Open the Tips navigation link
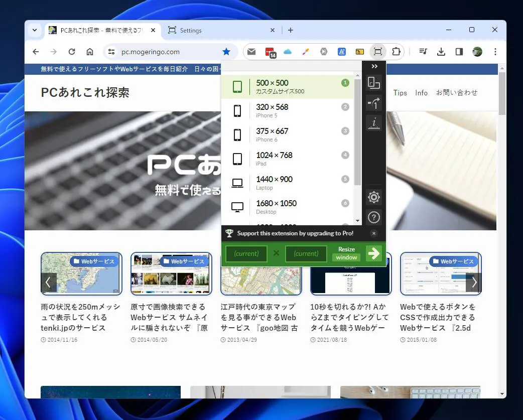This screenshot has height=420, width=523. 400,93
